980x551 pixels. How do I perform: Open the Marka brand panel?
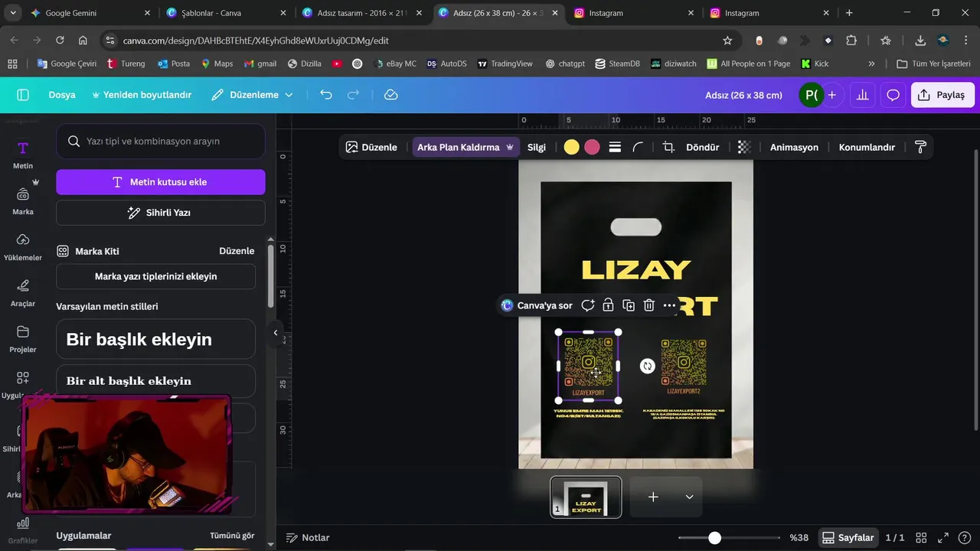click(23, 201)
